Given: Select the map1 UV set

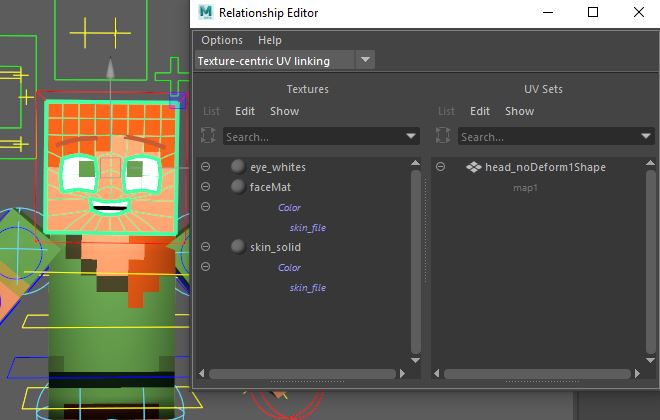Looking at the screenshot, I should click(525, 188).
